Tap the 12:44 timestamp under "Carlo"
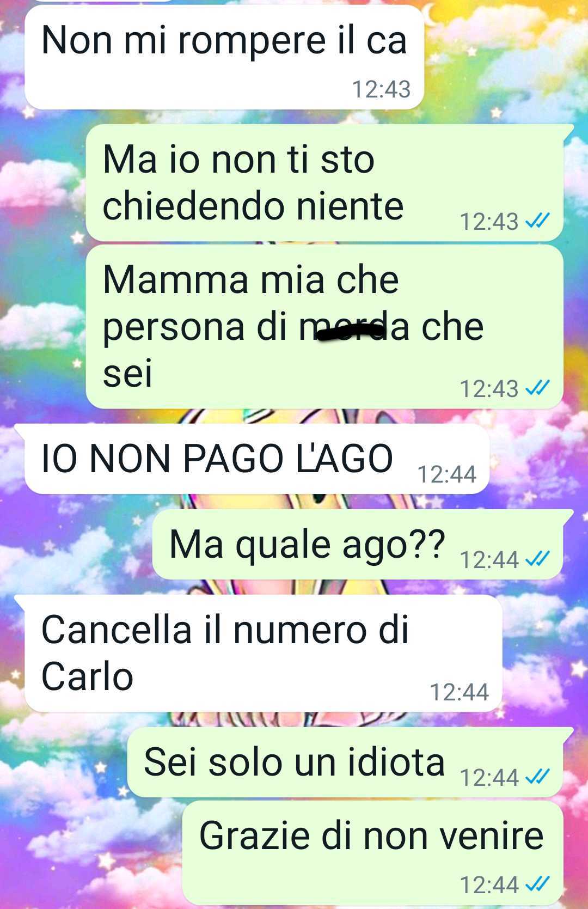Screen dimensions: 588x909 (x=460, y=692)
